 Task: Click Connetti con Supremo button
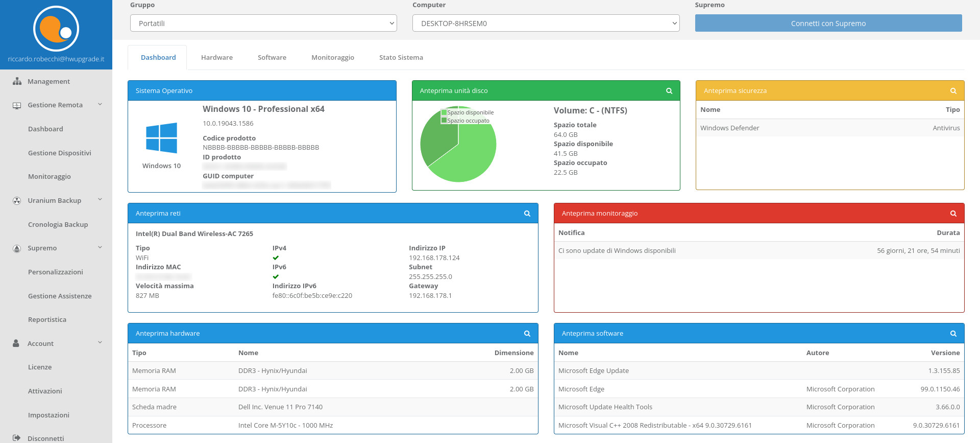(828, 24)
